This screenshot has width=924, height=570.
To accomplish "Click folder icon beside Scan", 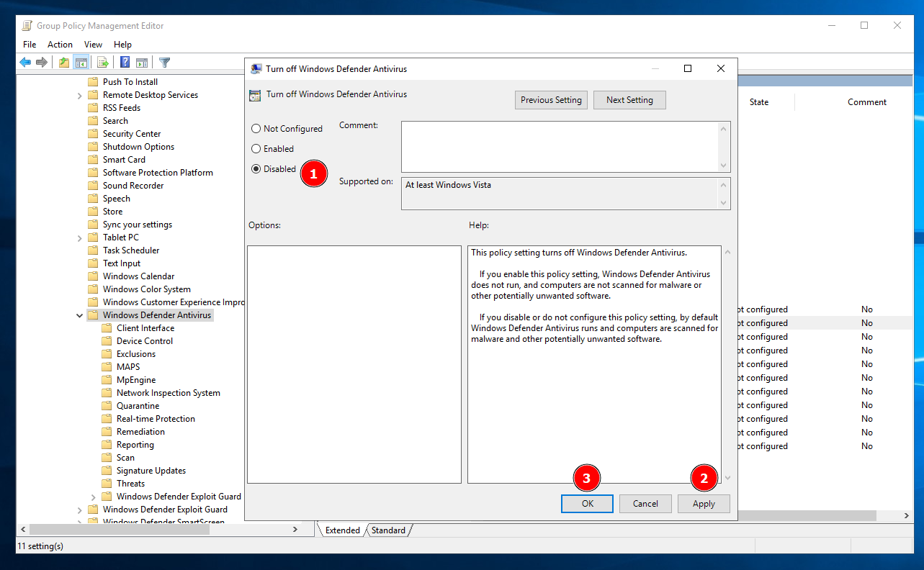I will [x=107, y=458].
